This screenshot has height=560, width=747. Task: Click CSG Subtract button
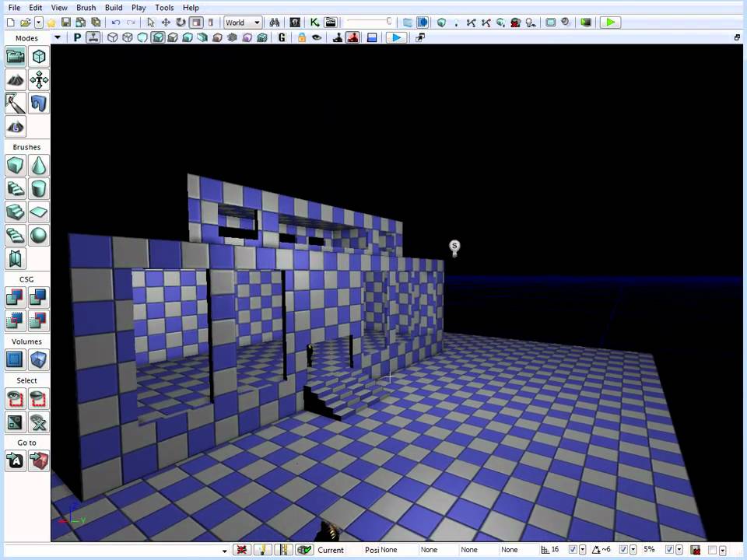point(39,298)
